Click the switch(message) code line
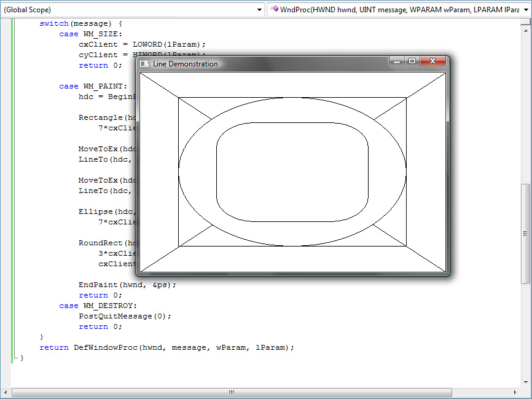The width and height of the screenshot is (532, 399). [x=80, y=23]
